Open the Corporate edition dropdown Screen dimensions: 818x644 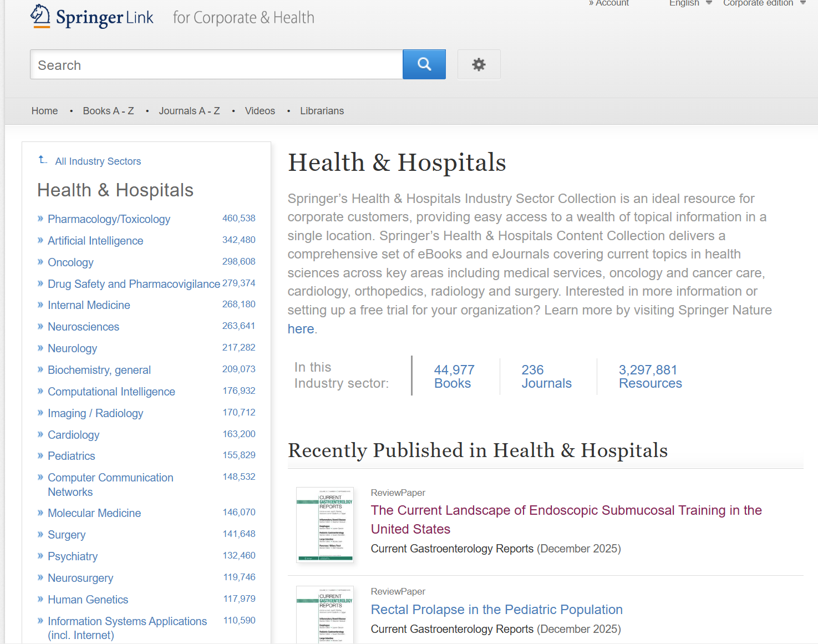point(764,3)
